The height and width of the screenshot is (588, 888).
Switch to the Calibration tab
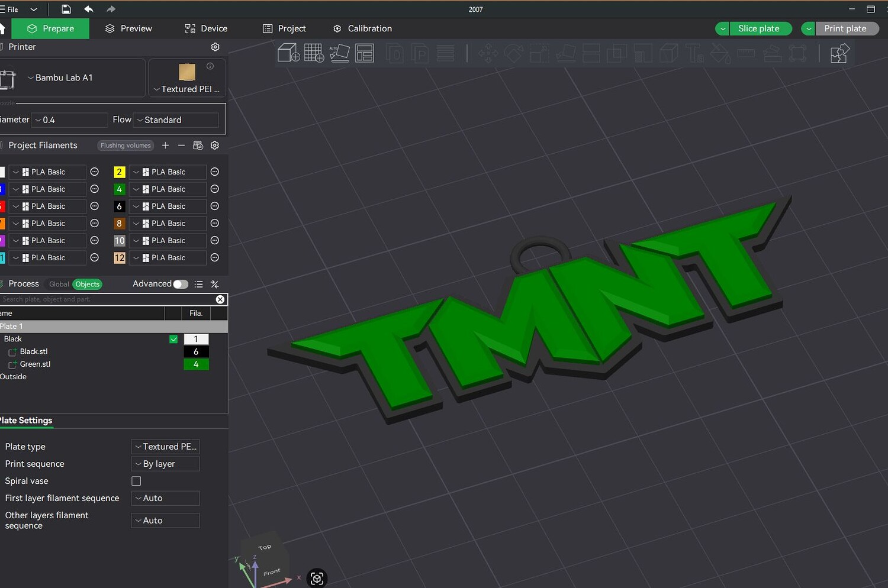(362, 28)
